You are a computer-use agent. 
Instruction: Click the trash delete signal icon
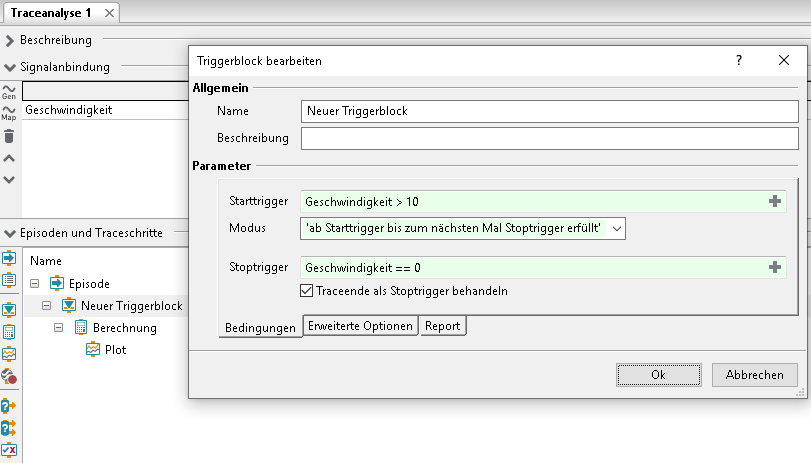point(9,137)
